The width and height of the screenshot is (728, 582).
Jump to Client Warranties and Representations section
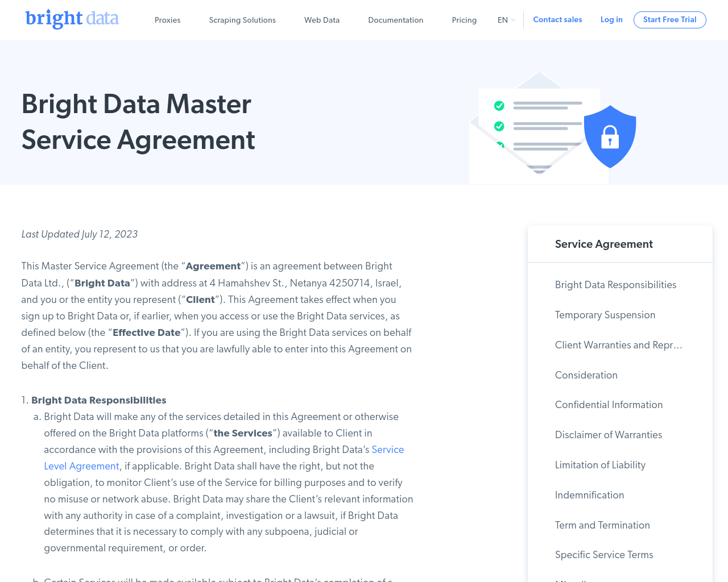pyautogui.click(x=618, y=345)
